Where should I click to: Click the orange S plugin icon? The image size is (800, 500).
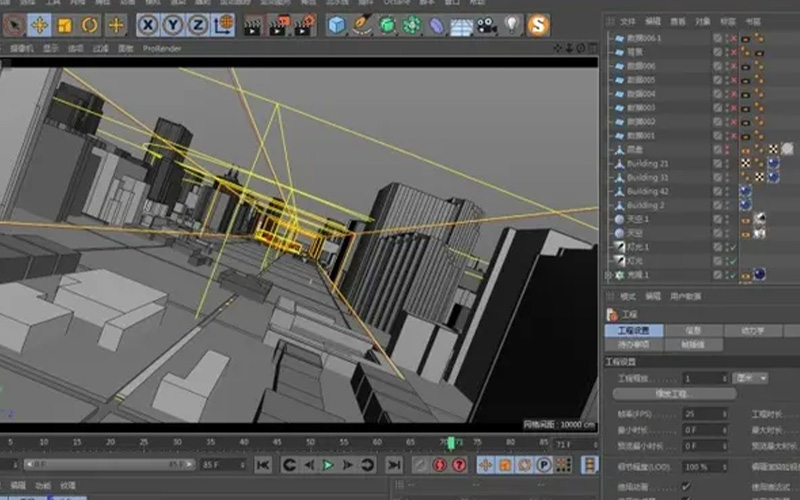[x=538, y=24]
